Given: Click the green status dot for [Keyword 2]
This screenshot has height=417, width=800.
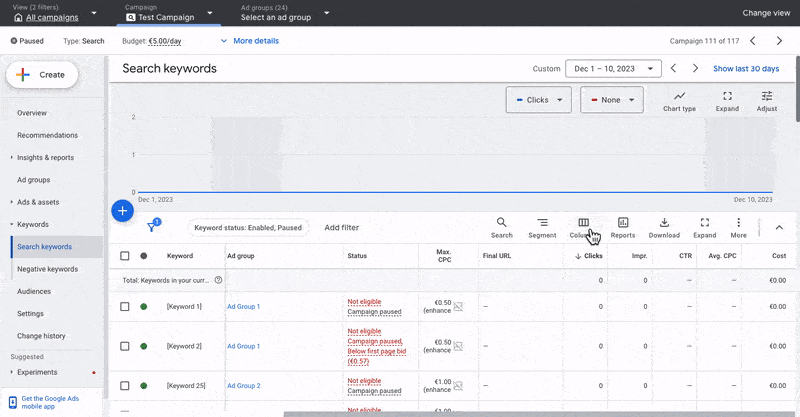Looking at the screenshot, I should pos(144,346).
